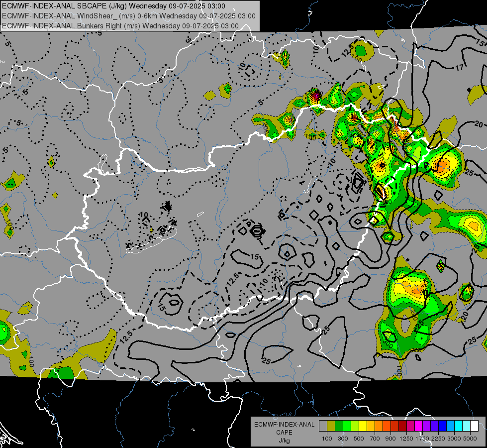Image resolution: width=487 pixels, height=448 pixels.
Task: Click the gray swatch in the CAPE legend
Action: point(323,426)
